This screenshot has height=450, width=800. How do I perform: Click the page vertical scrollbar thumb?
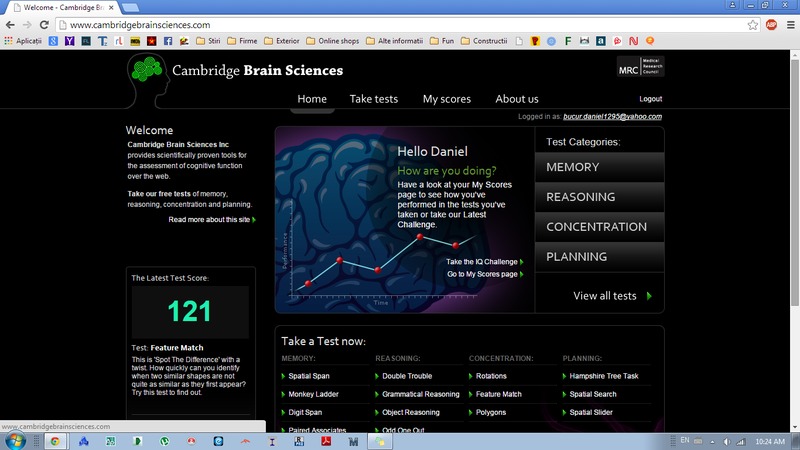click(x=795, y=183)
